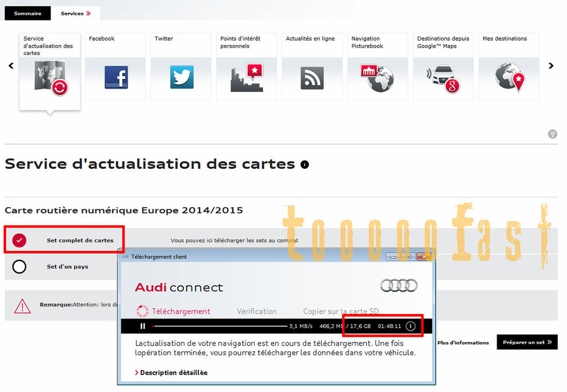Viewport: 567px width, 392px height.
Task: Click the Plus d'informations link
Action: (463, 343)
